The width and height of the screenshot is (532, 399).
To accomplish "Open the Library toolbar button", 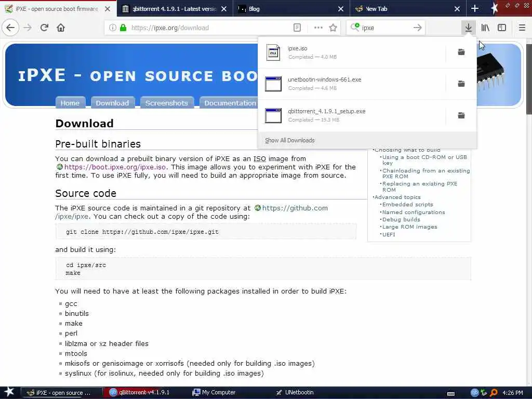I will pyautogui.click(x=485, y=28).
